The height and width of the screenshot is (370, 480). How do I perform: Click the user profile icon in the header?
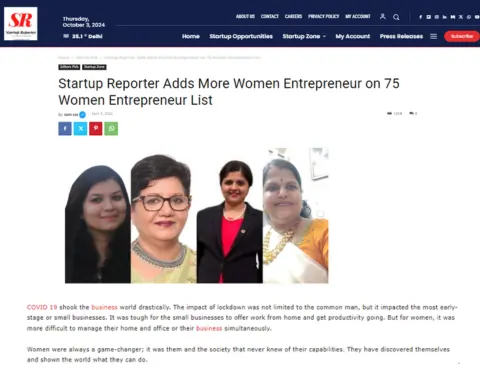click(x=383, y=16)
